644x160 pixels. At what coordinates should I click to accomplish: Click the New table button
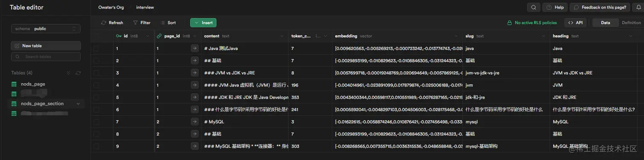point(46,46)
